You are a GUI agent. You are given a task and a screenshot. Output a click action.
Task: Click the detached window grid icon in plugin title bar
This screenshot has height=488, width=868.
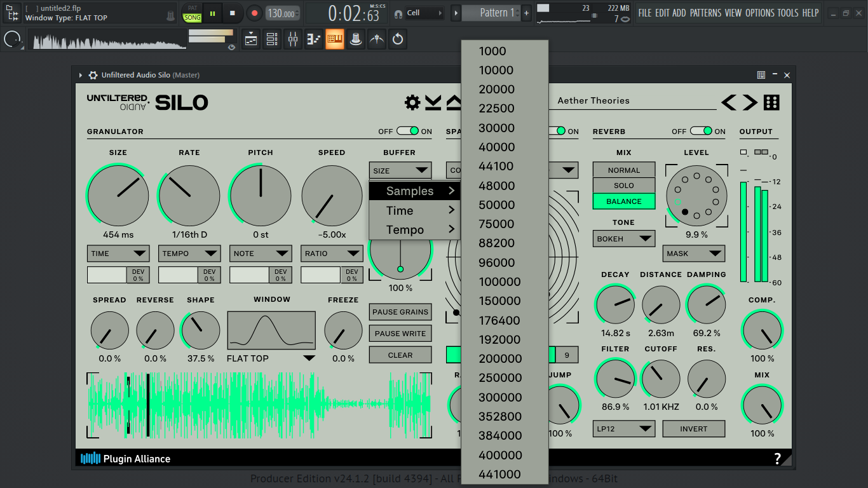coord(761,75)
